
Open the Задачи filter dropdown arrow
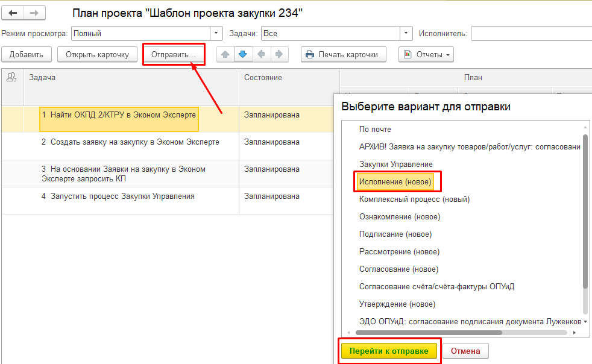[406, 33]
